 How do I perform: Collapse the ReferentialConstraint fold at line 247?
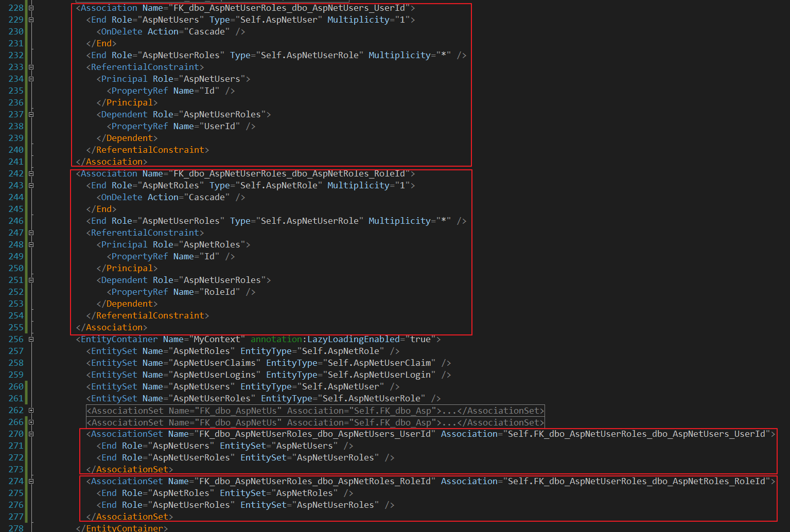tap(31, 233)
